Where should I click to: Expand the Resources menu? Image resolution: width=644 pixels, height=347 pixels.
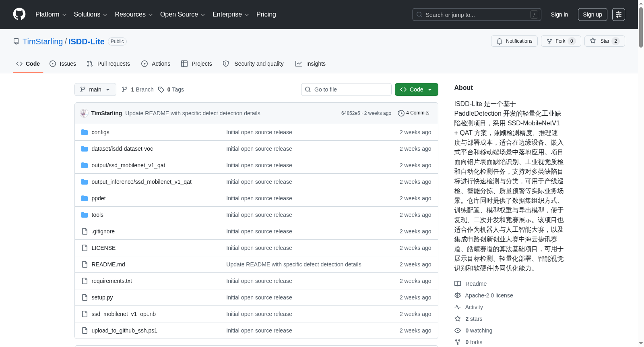click(x=134, y=15)
